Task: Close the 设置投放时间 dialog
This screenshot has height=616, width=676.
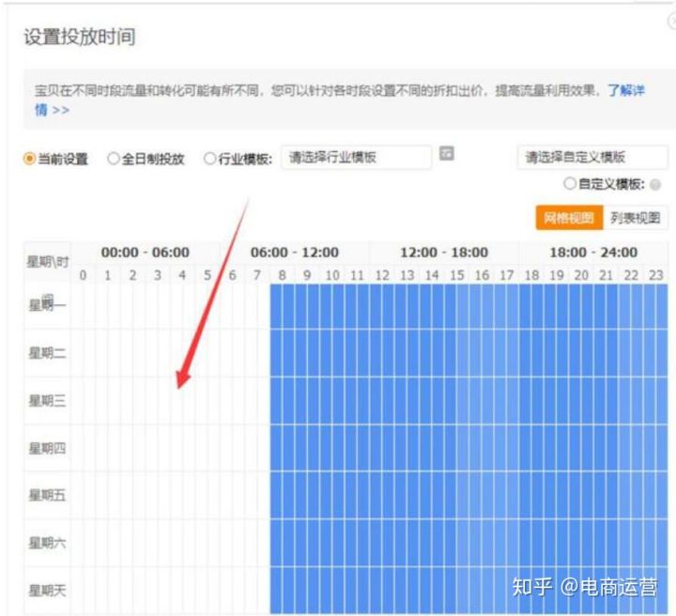Action: pos(670,21)
